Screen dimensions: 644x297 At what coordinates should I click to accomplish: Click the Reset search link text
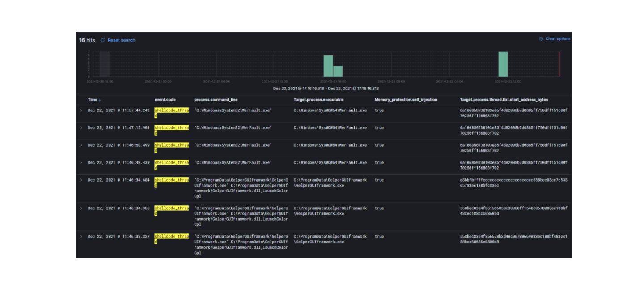pyautogui.click(x=121, y=40)
